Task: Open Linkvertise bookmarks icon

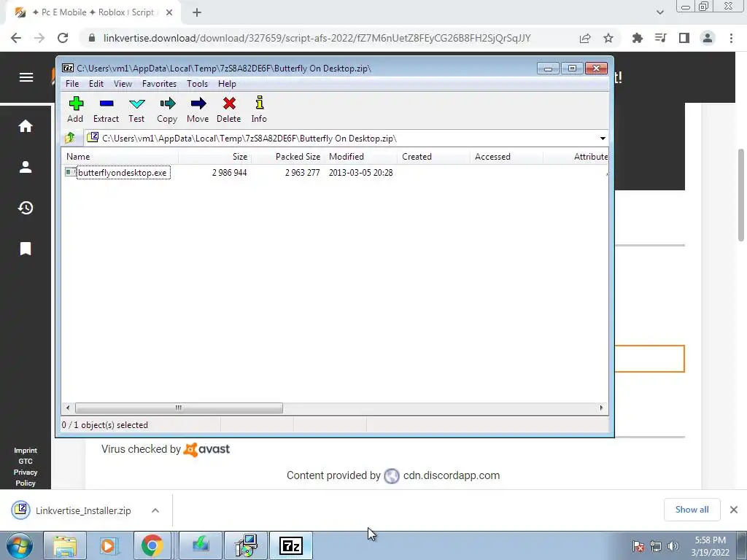Action: click(x=26, y=249)
